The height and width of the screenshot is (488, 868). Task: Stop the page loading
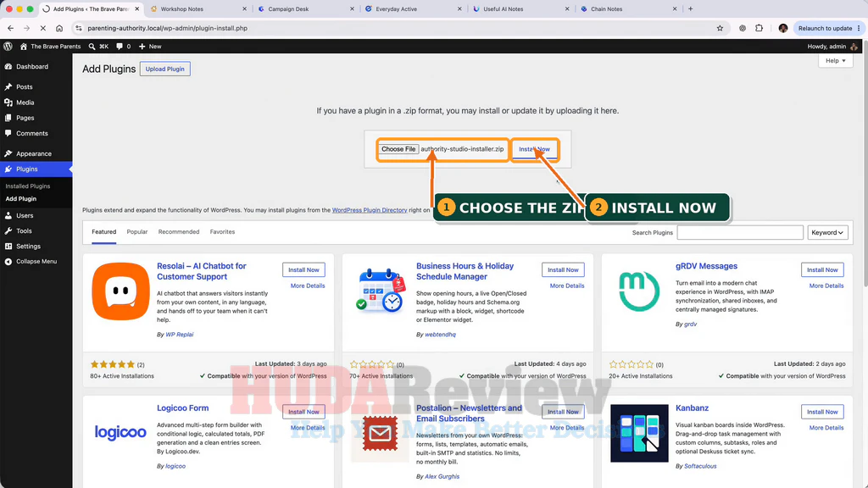click(42, 28)
